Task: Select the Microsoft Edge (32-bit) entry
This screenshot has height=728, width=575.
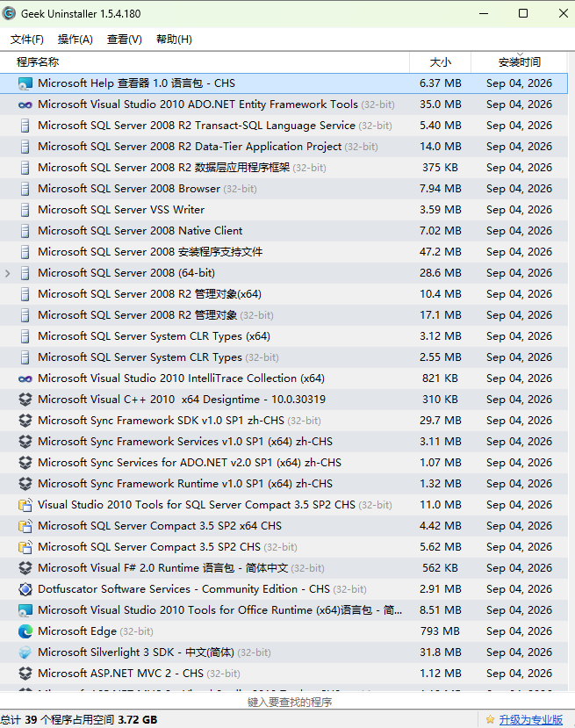Action: tap(284, 631)
